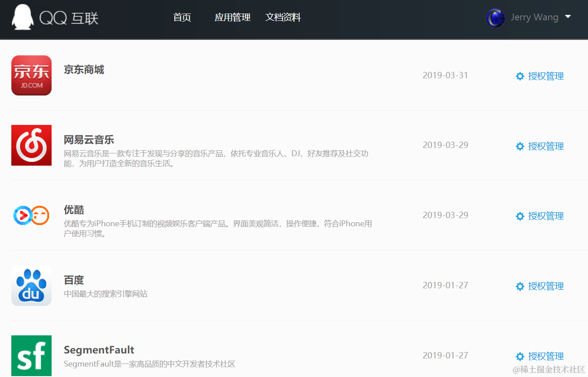The image size is (588, 377).
Task: Click the Jerry Wang username
Action: 535,17
